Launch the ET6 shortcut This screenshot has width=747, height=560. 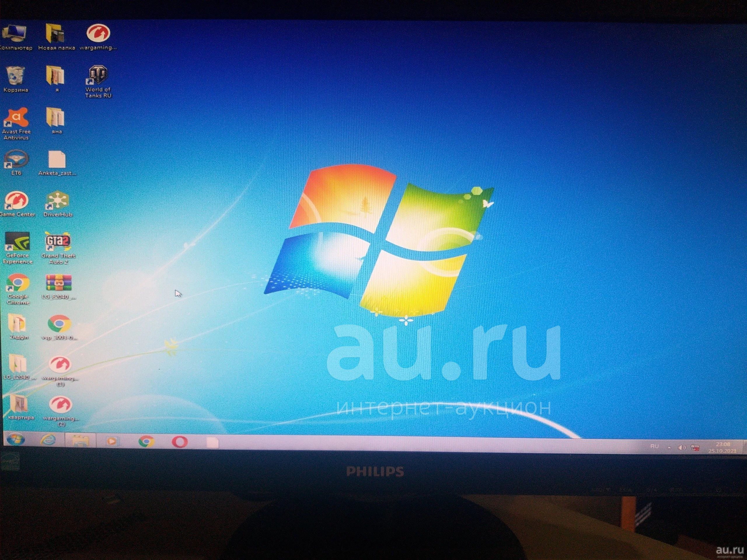click(16, 163)
